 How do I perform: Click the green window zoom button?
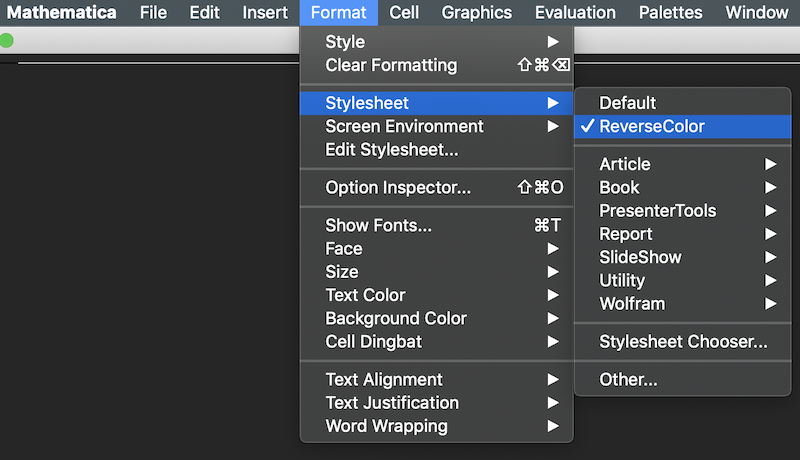click(6, 40)
